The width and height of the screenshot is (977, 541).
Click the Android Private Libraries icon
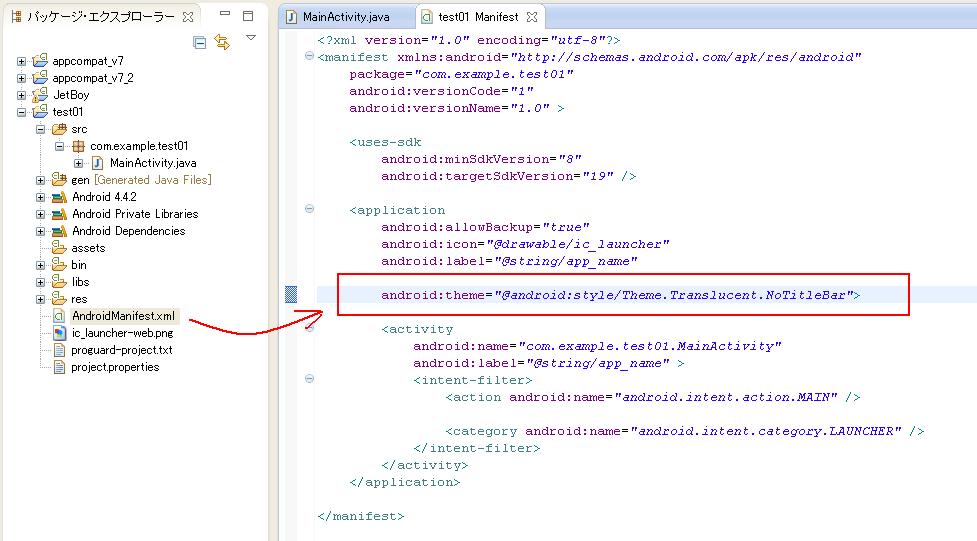click(59, 214)
